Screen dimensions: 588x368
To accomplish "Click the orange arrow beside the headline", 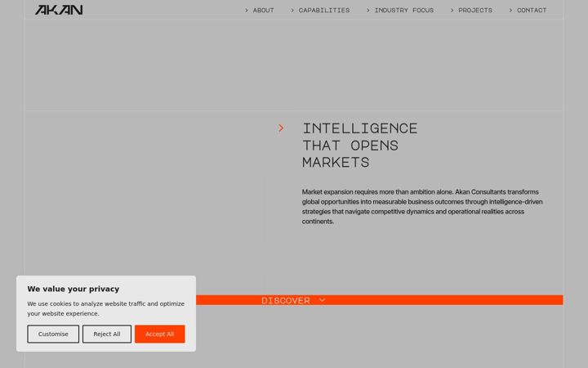I will tap(281, 128).
